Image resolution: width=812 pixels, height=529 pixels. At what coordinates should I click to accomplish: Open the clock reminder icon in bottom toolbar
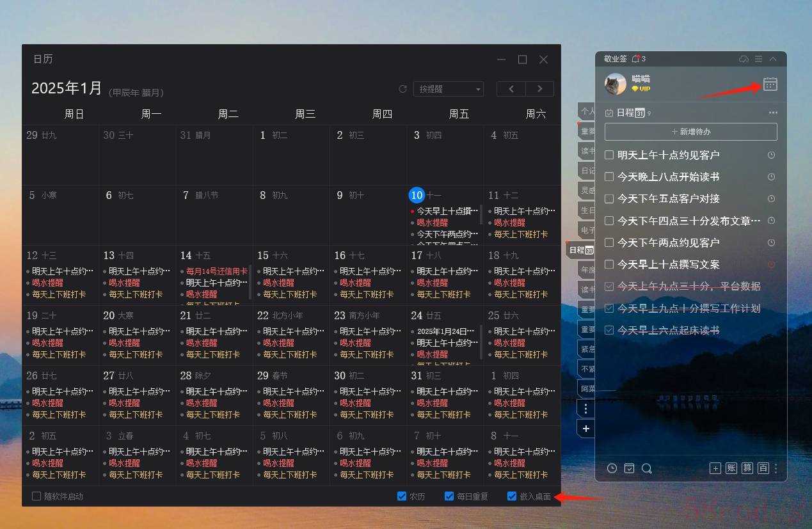[612, 468]
